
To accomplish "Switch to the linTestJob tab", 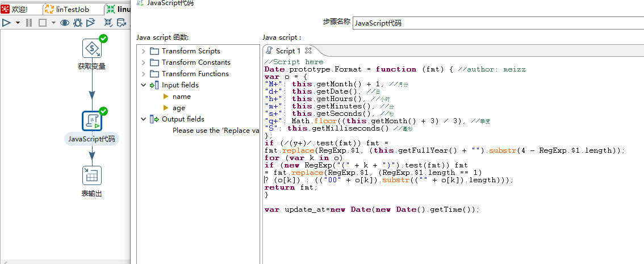I will 72,10.
